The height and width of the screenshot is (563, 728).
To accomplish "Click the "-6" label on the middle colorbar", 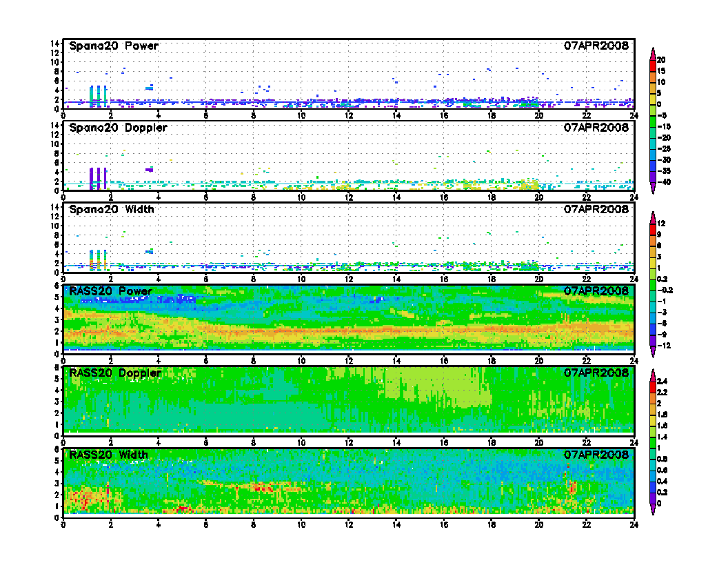I will pos(662,324).
